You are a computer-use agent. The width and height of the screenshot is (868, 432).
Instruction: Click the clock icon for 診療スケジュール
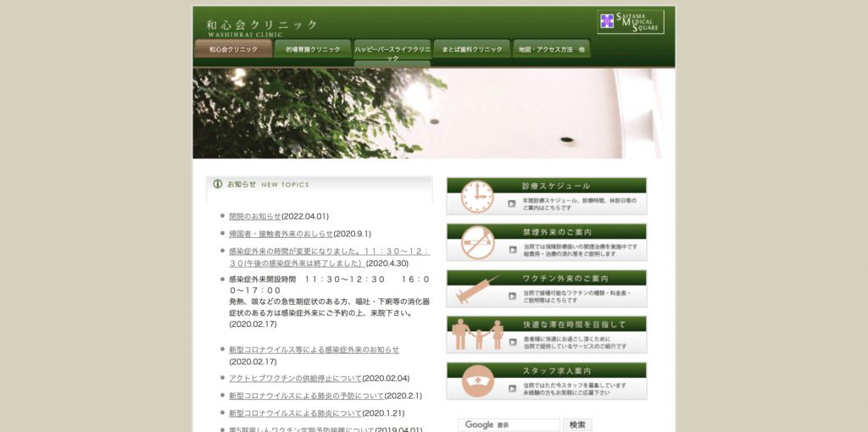[x=476, y=197]
